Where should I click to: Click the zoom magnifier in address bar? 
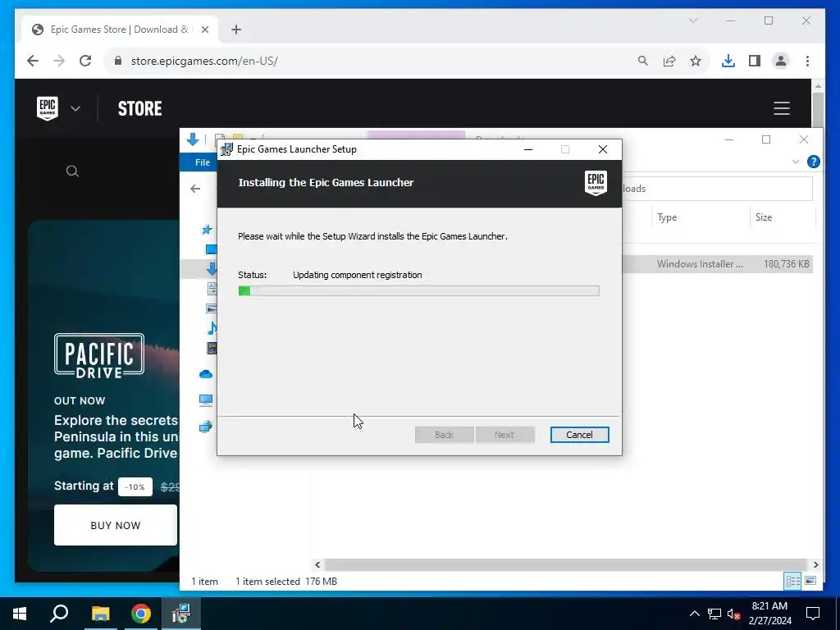[643, 61]
